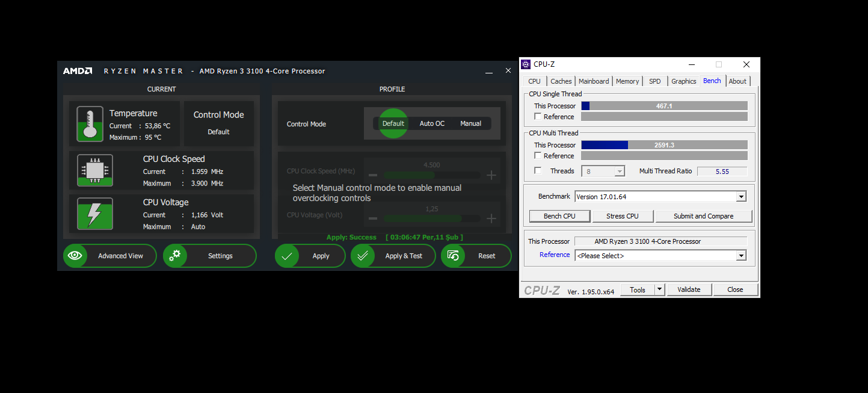Switch to the Memory tab
The height and width of the screenshot is (393, 868).
(x=627, y=81)
